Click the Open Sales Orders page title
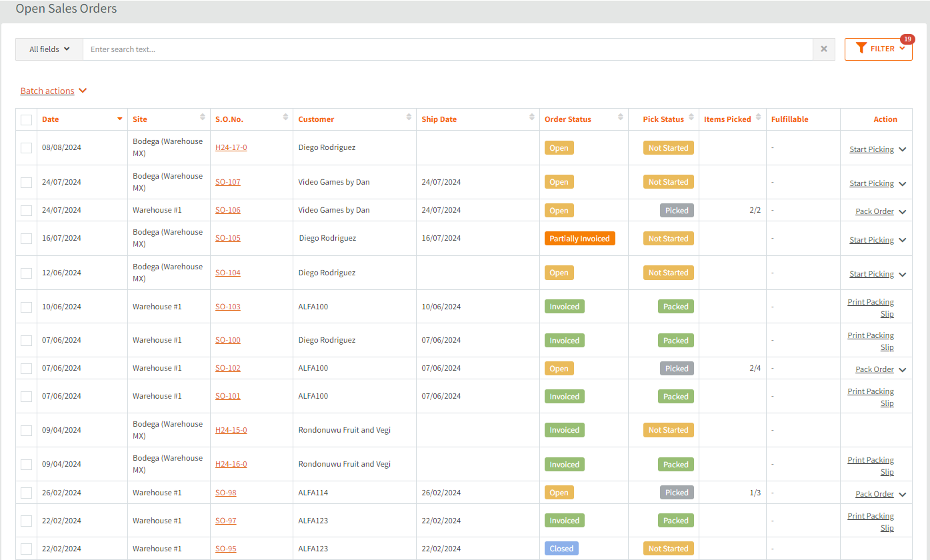Image resolution: width=930 pixels, height=560 pixels. [x=66, y=9]
